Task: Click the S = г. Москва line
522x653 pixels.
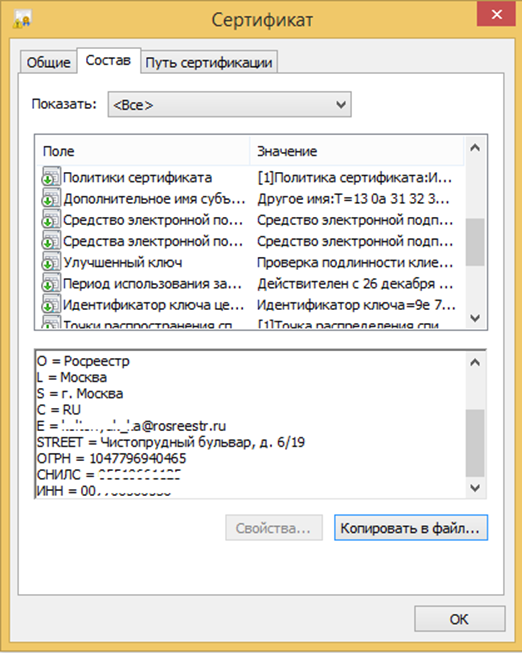Action: point(80,393)
